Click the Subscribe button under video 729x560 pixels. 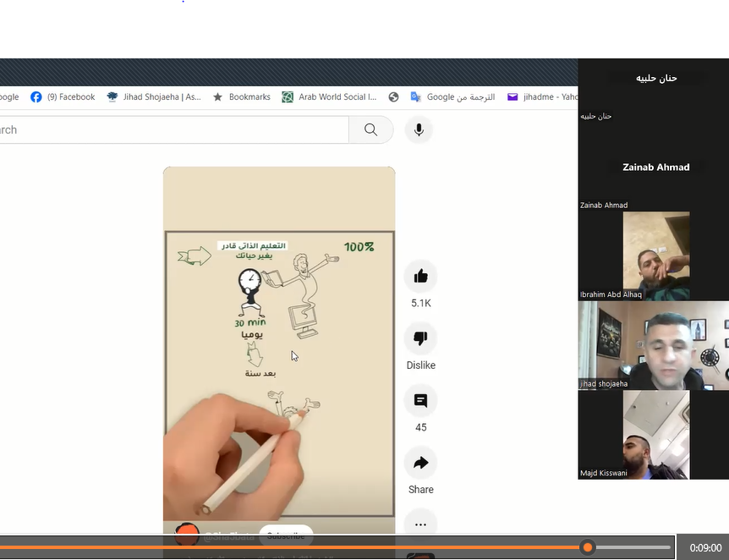point(286,535)
